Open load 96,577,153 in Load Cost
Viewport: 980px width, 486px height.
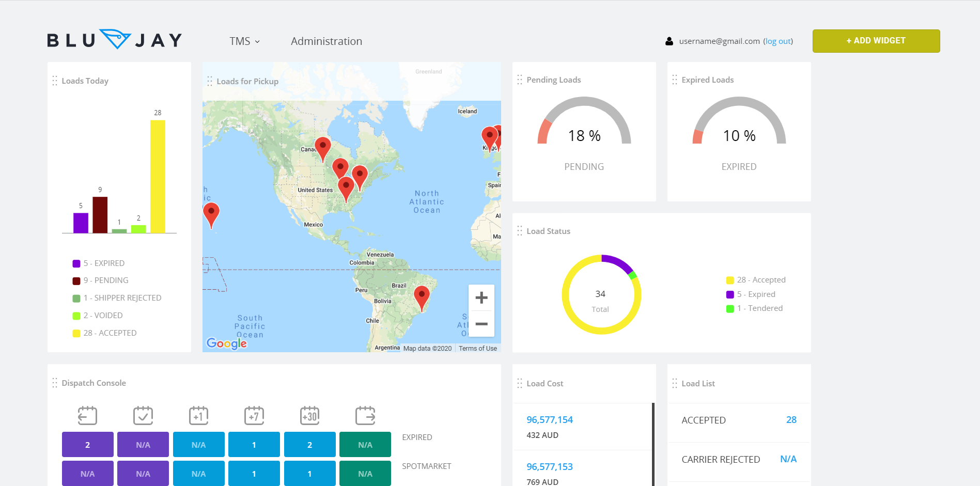(x=550, y=467)
